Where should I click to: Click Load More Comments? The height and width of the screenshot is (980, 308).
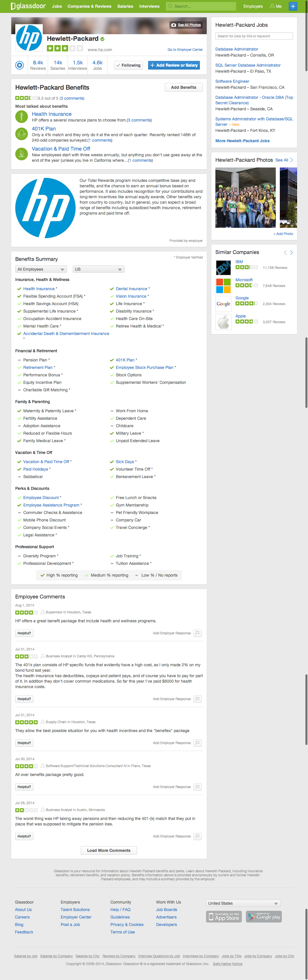click(108, 850)
